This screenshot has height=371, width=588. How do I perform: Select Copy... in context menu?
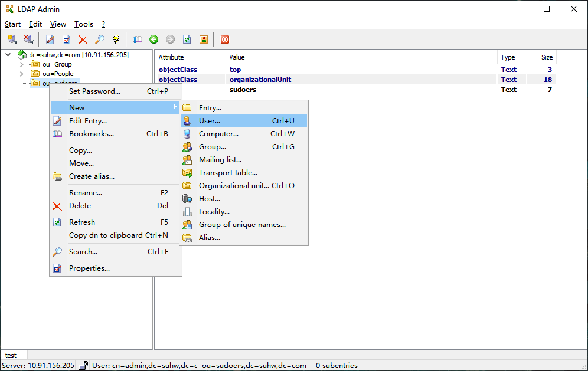pos(116,150)
